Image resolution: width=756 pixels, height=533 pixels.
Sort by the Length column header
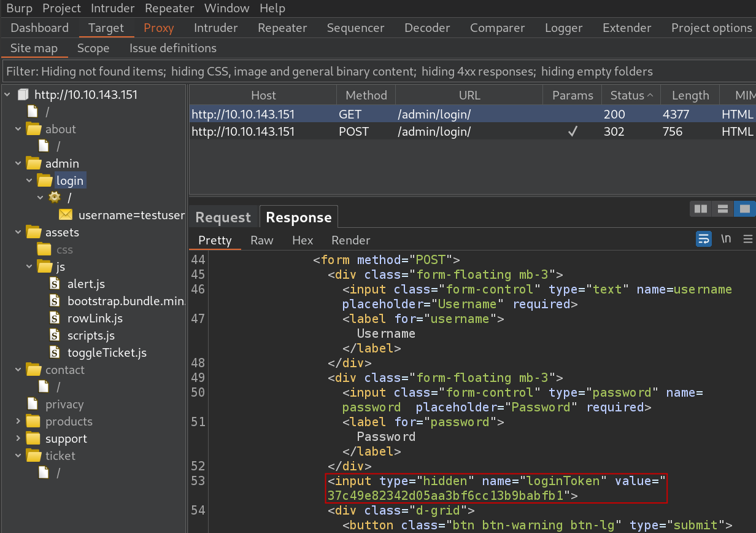pos(690,95)
